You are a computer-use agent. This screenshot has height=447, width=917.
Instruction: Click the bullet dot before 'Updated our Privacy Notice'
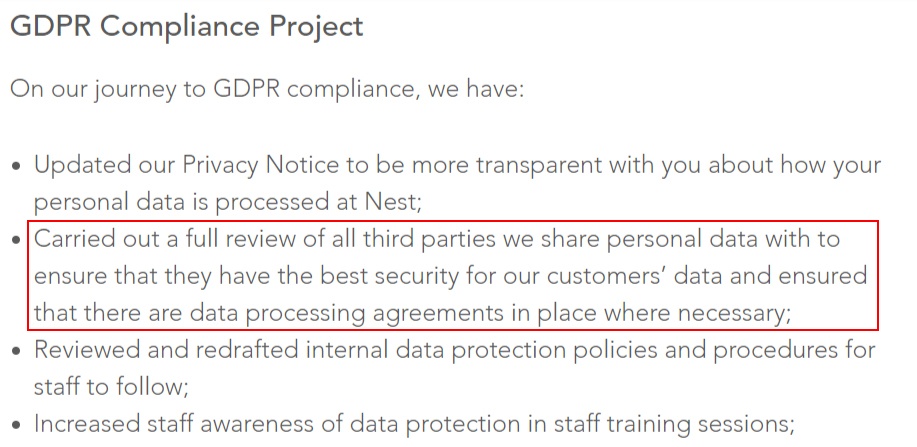coord(16,166)
